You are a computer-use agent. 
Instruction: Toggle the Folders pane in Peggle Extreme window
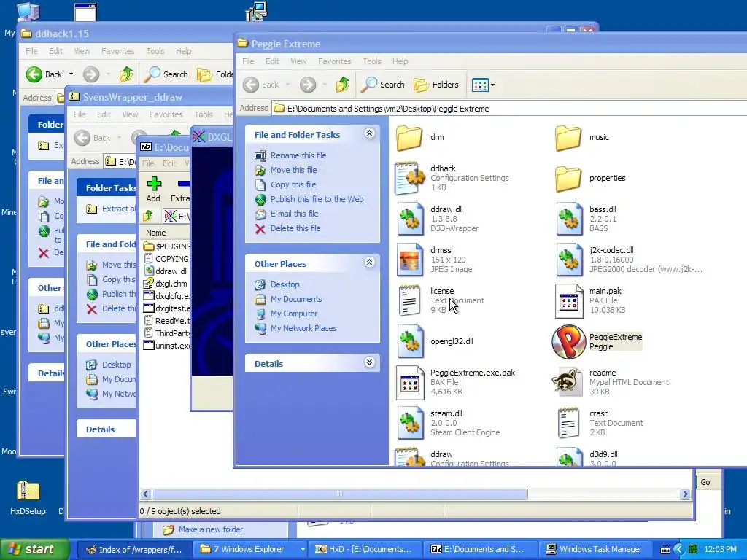[x=436, y=85]
